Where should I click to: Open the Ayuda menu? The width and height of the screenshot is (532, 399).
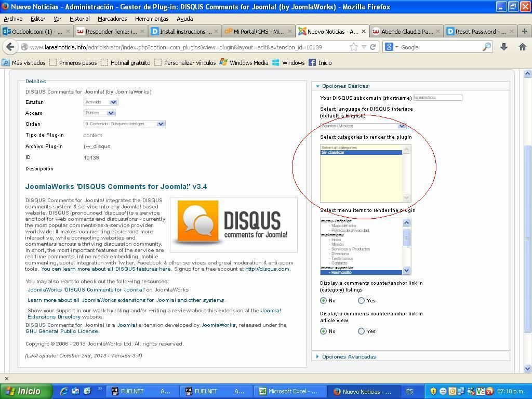[184, 19]
